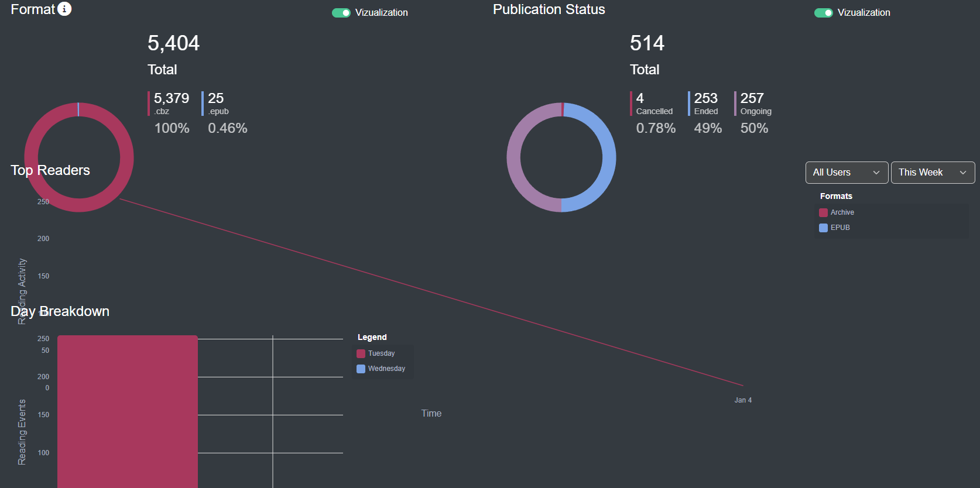Viewport: 980px width, 488px height.
Task: Open the All Users dropdown
Action: (x=847, y=173)
